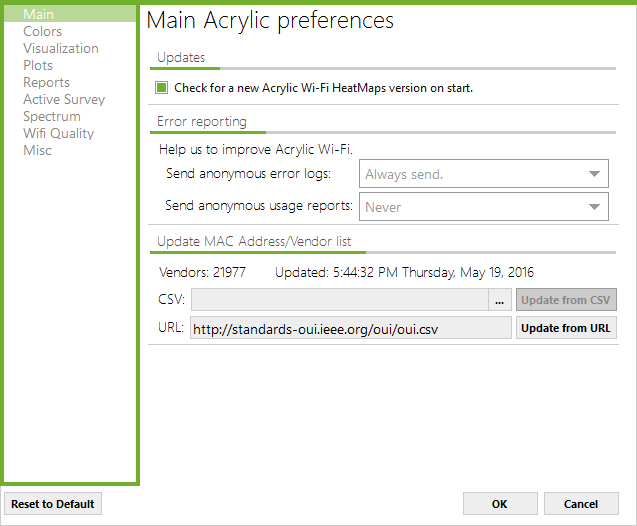This screenshot has height=526, width=637.
Task: Click the 'Updated: 5:44:32 PM Thursday' text
Action: (365, 272)
